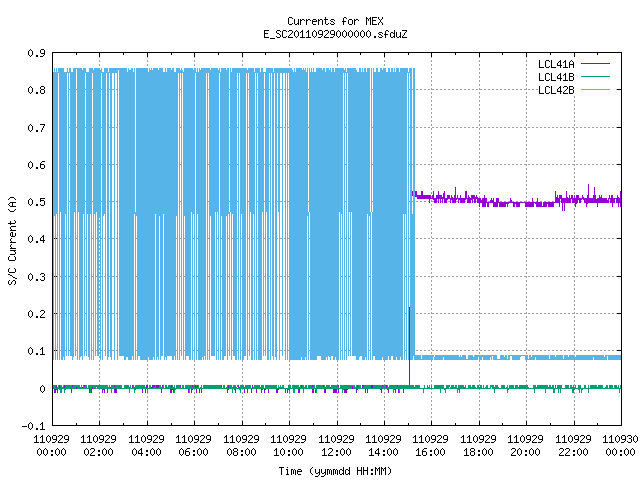Select the LCL41B legend label

pos(556,77)
